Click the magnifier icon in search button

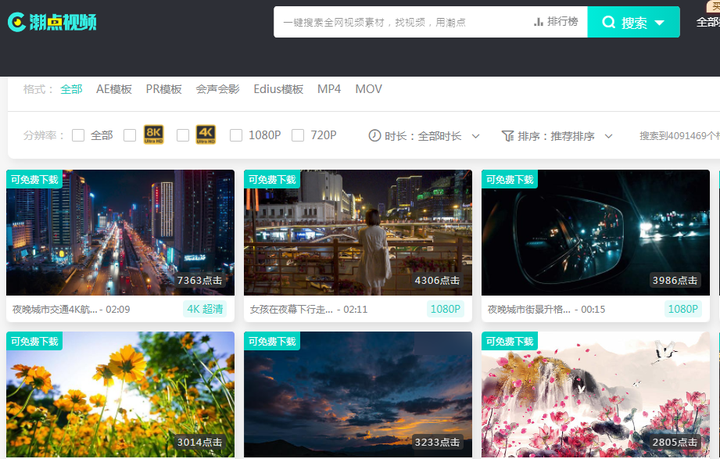coord(608,22)
